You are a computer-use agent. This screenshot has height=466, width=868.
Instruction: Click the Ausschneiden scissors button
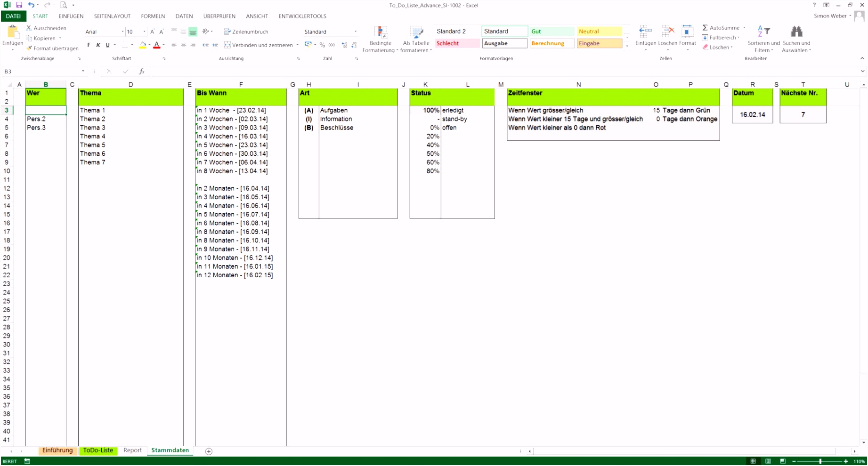coord(46,28)
